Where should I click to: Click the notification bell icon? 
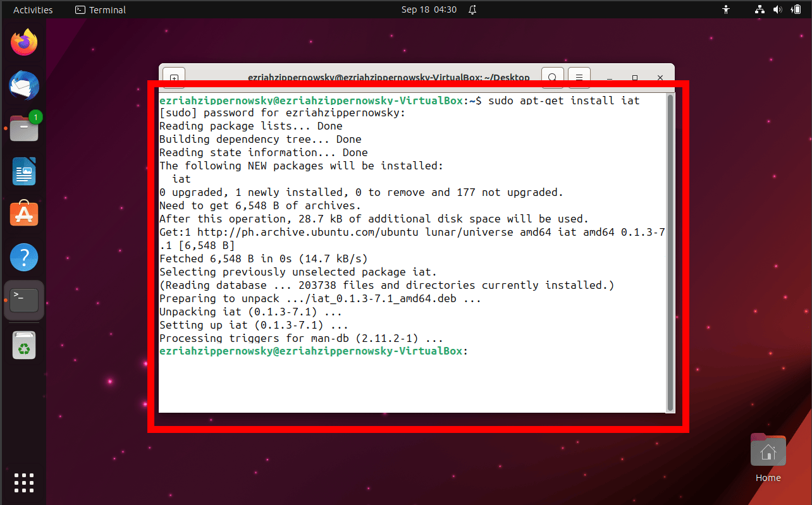(x=472, y=9)
